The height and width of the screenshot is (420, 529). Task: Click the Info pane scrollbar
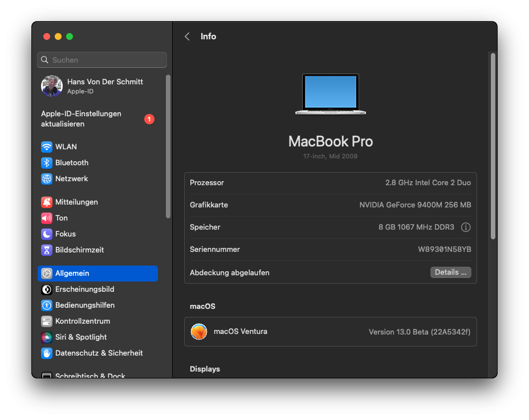(x=493, y=146)
